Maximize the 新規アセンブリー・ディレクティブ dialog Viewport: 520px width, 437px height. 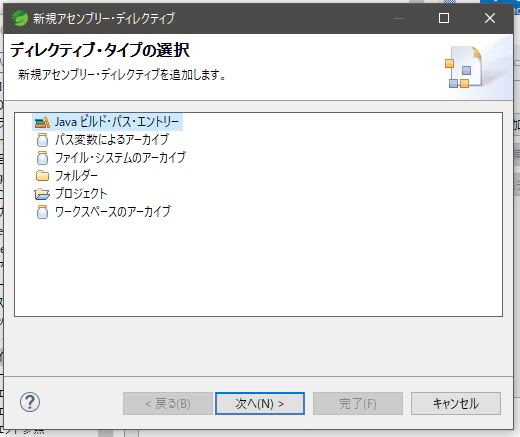click(x=444, y=18)
